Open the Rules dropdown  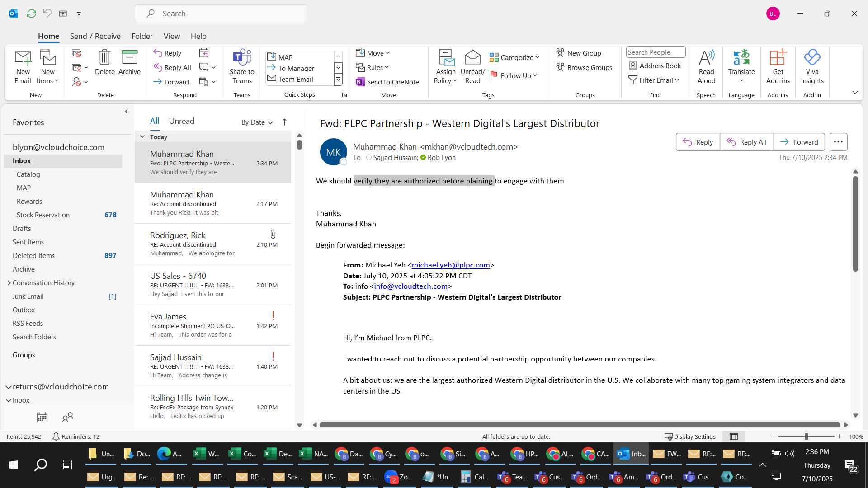coord(372,67)
